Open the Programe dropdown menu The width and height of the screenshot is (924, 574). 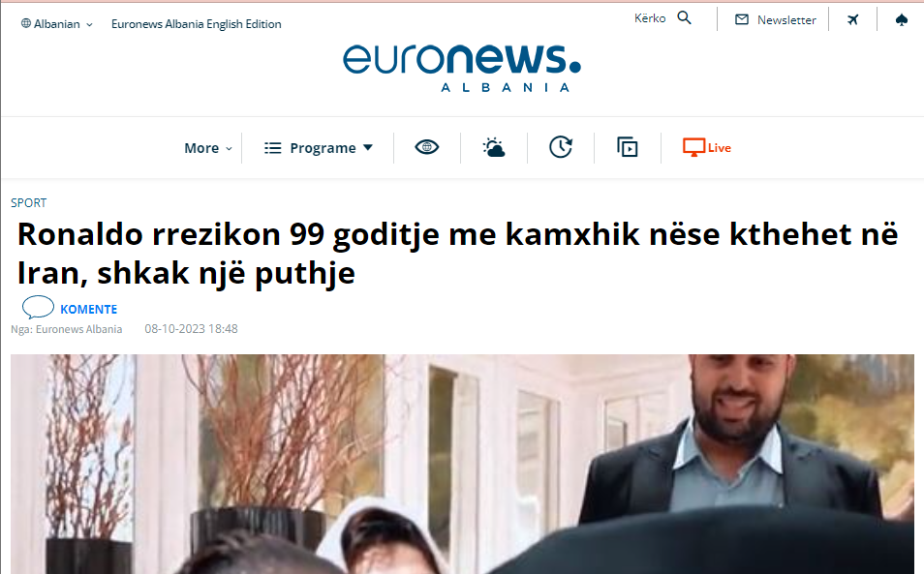coord(319,148)
